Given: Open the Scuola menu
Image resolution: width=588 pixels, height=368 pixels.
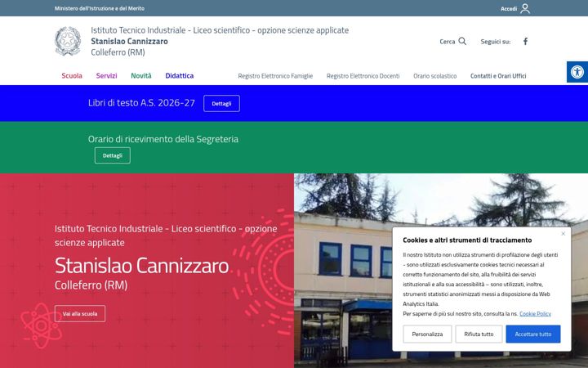Looking at the screenshot, I should point(72,75).
